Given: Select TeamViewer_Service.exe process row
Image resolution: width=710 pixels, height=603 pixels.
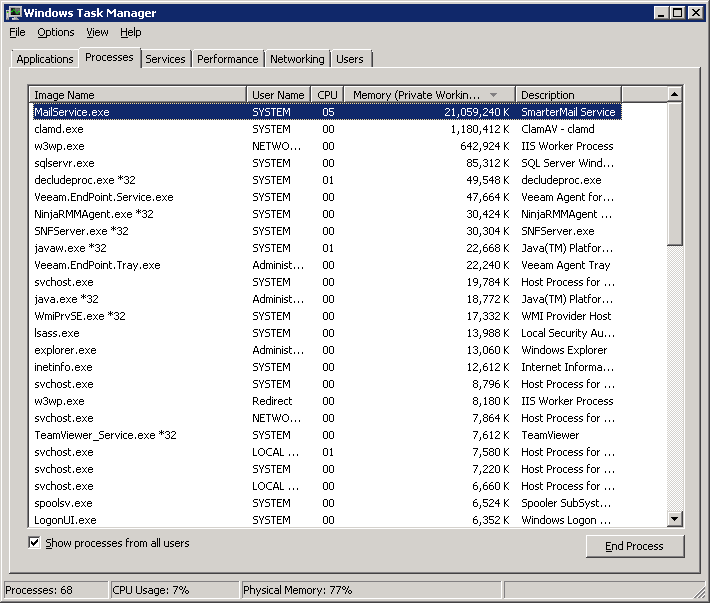Looking at the screenshot, I should tap(105, 435).
